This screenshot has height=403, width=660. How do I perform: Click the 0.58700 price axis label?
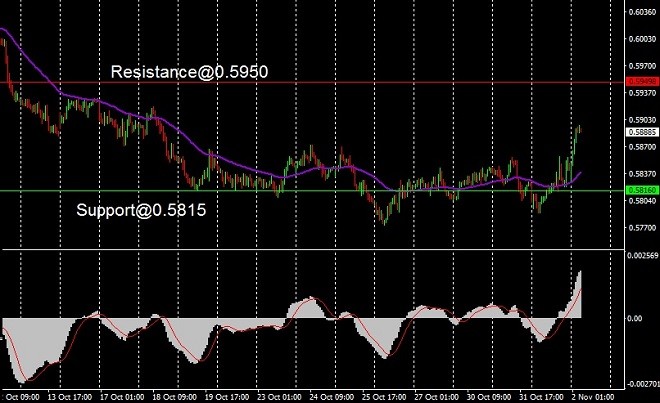(642, 147)
